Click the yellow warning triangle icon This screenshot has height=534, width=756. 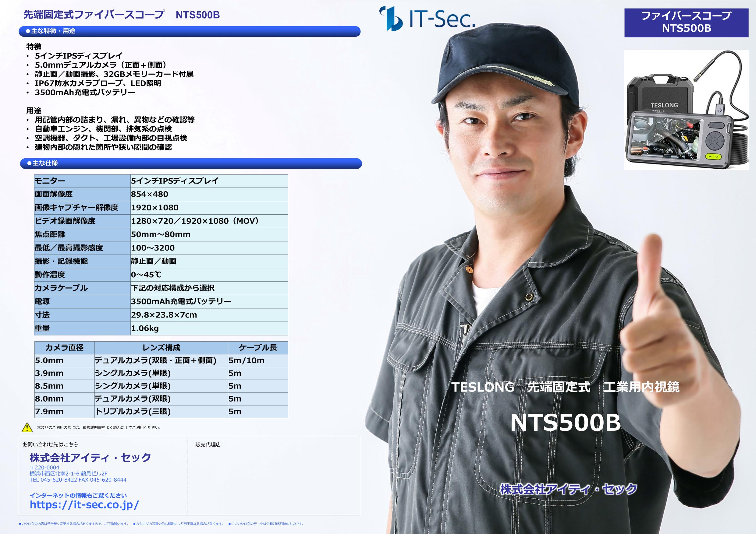coord(27,428)
